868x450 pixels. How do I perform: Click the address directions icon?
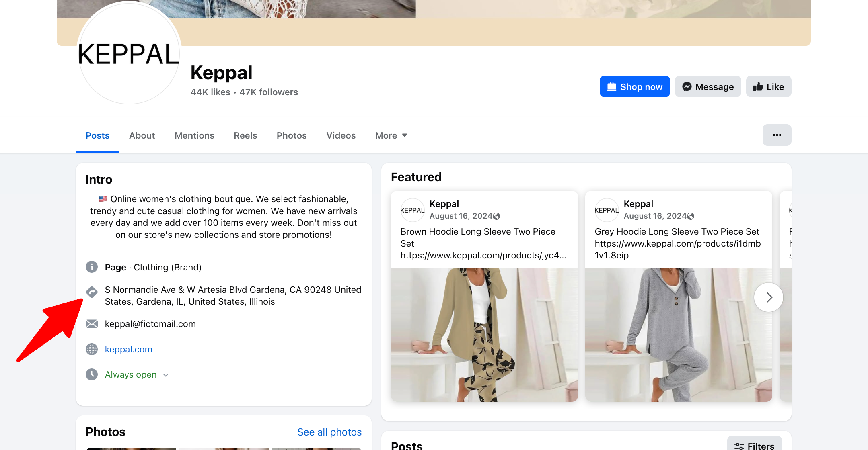point(92,292)
